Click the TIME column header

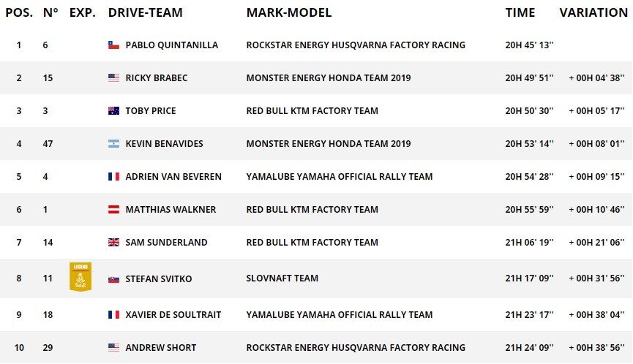[520, 12]
